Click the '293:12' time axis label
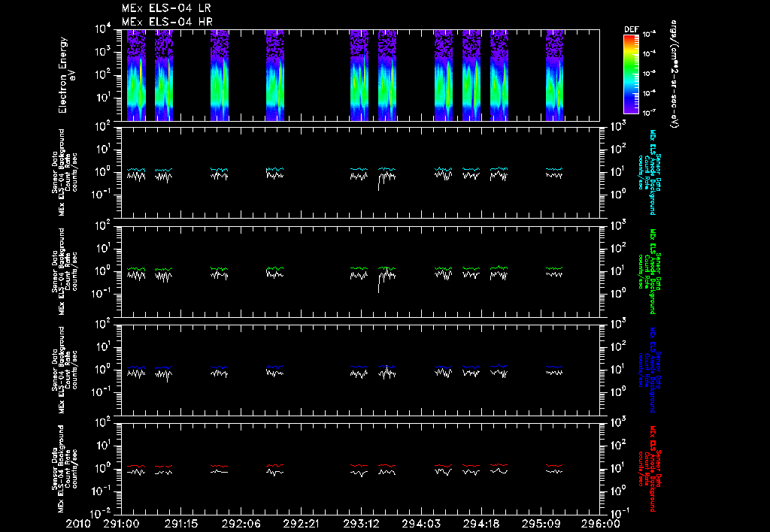Image resolution: width=770 pixels, height=532 pixels. pos(360,524)
